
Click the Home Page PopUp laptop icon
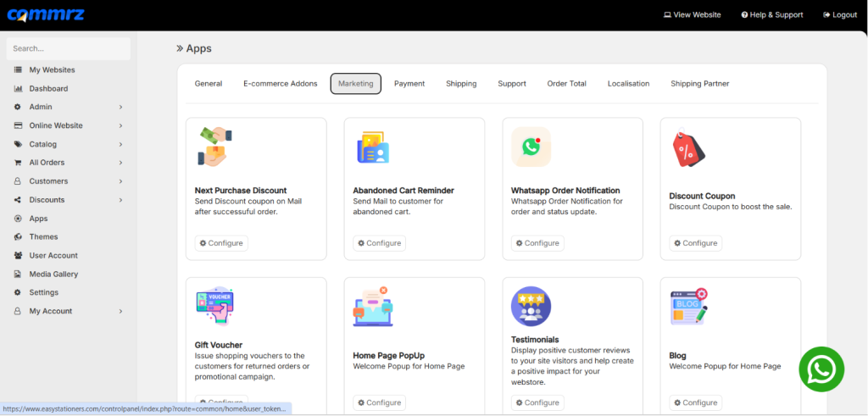coord(373,307)
